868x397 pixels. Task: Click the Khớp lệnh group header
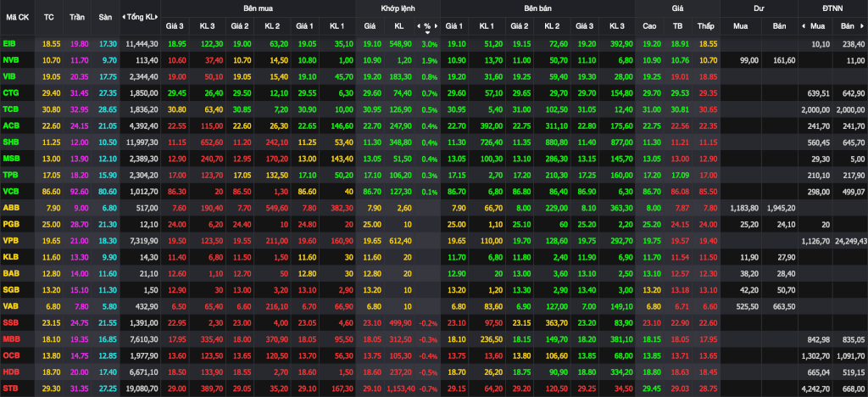[398, 8]
